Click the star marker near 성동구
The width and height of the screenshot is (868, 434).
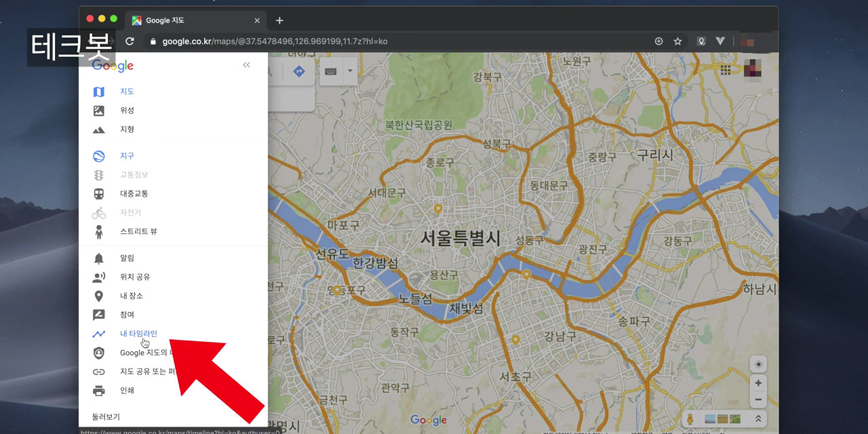pyautogui.click(x=526, y=274)
